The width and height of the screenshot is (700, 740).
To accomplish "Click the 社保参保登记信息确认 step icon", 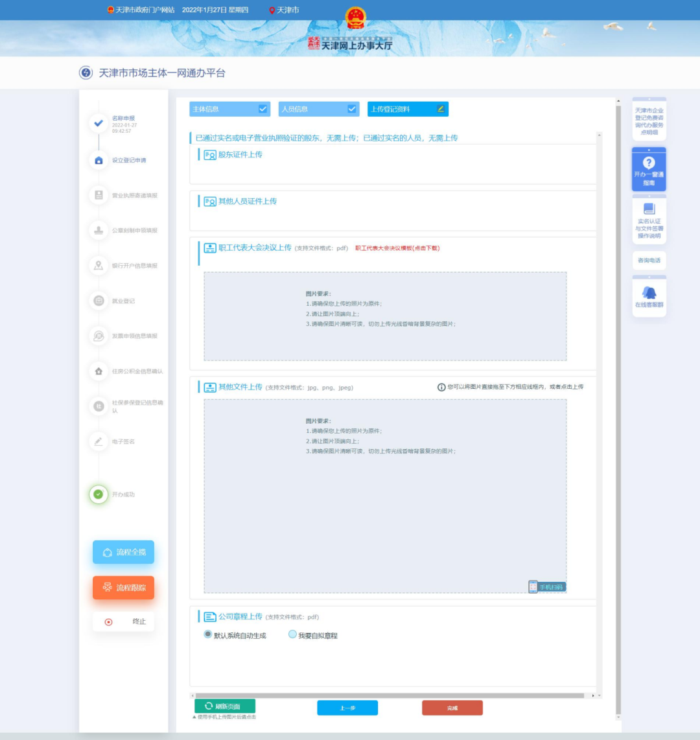I will click(98, 406).
